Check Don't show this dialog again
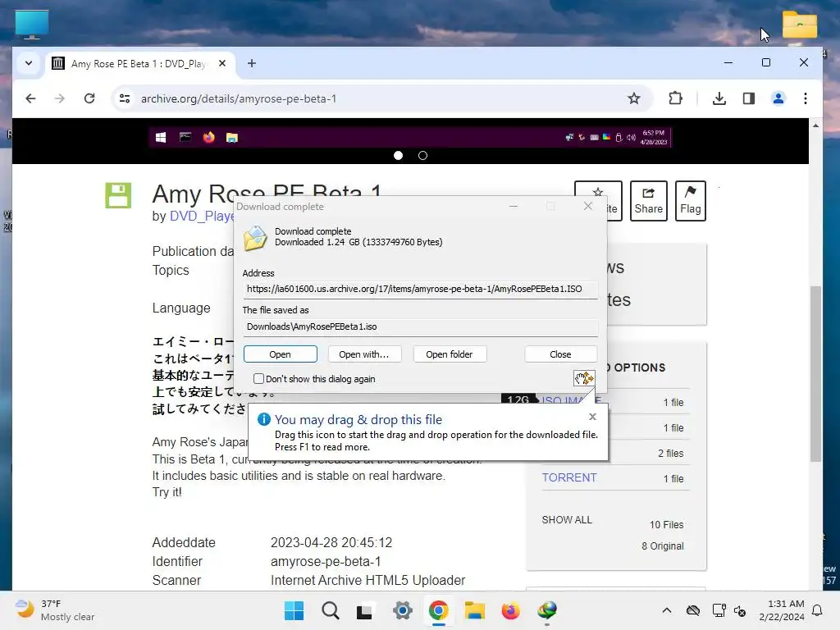840x630 pixels. click(x=258, y=379)
